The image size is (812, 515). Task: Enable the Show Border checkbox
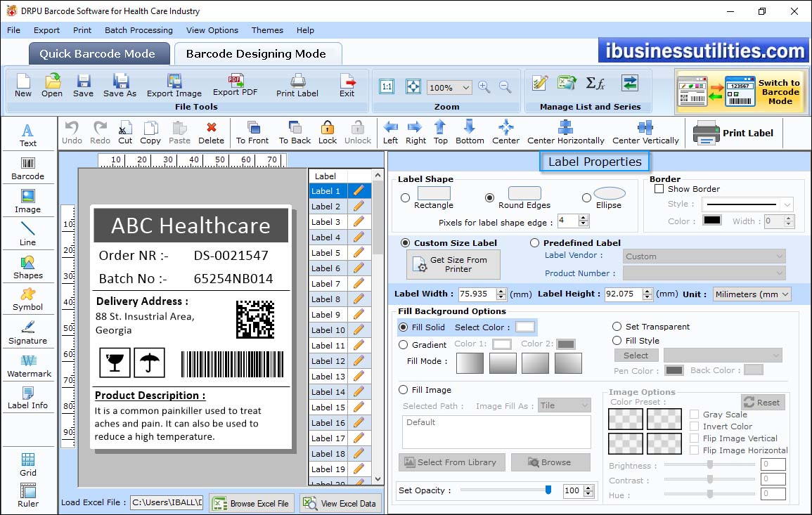click(x=659, y=189)
